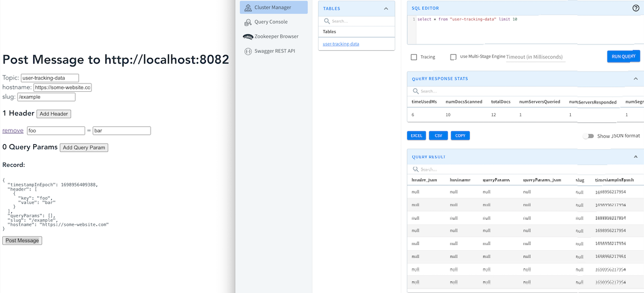Click the Query Response Stats search icon
644x293 pixels.
tap(416, 91)
